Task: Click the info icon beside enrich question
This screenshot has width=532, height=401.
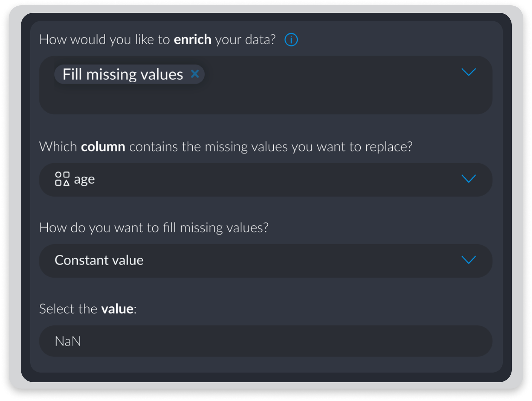Action: point(291,40)
